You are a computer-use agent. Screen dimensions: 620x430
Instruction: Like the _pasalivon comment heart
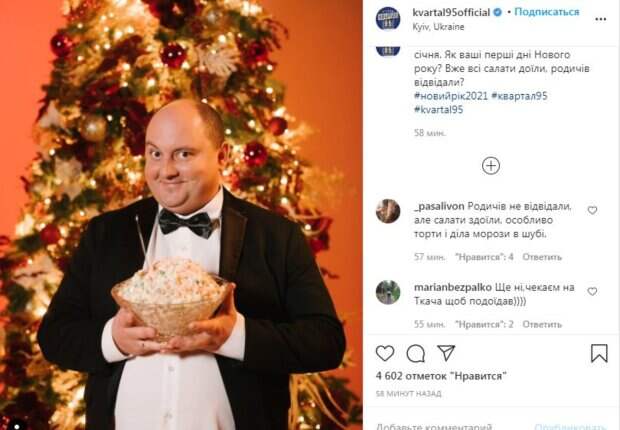(x=592, y=210)
